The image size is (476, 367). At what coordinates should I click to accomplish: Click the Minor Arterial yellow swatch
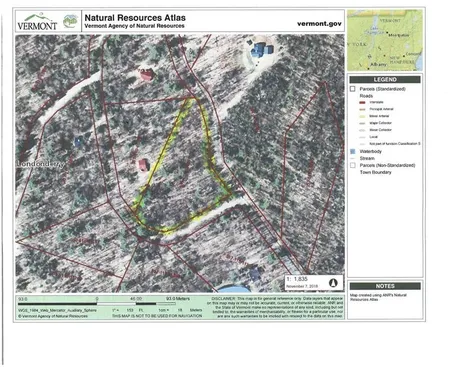tap(363, 116)
